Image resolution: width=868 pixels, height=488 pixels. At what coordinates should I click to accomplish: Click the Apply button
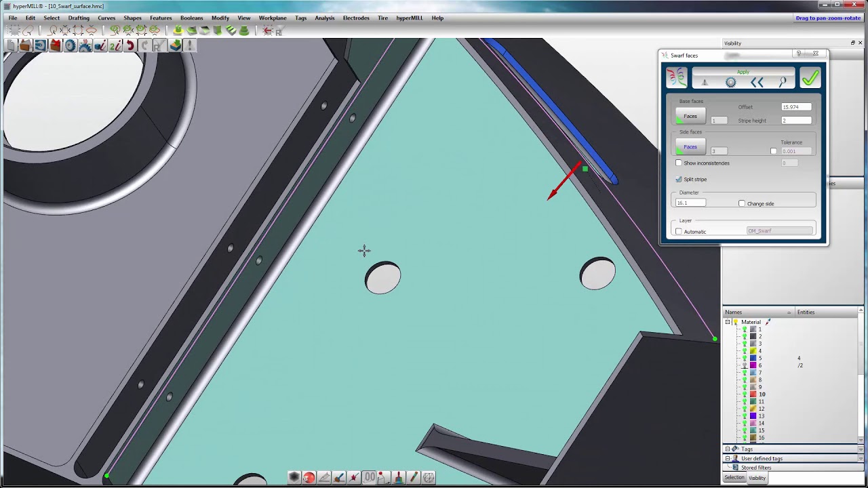click(x=743, y=72)
